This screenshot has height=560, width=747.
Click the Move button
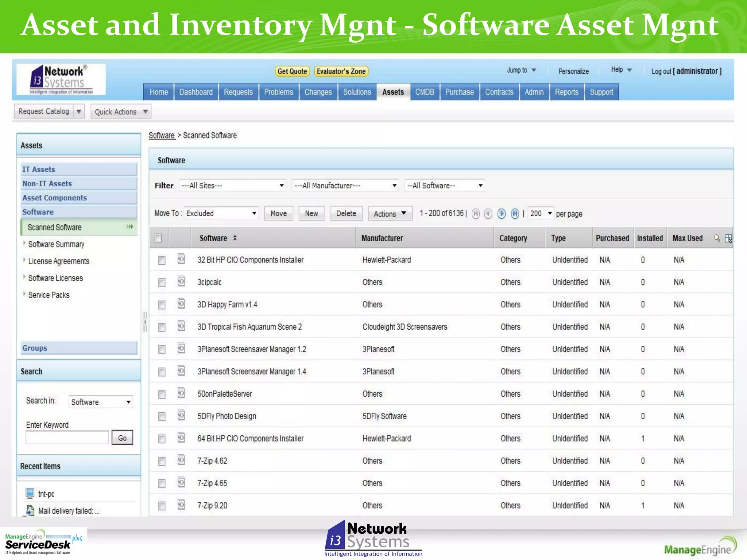coord(279,214)
